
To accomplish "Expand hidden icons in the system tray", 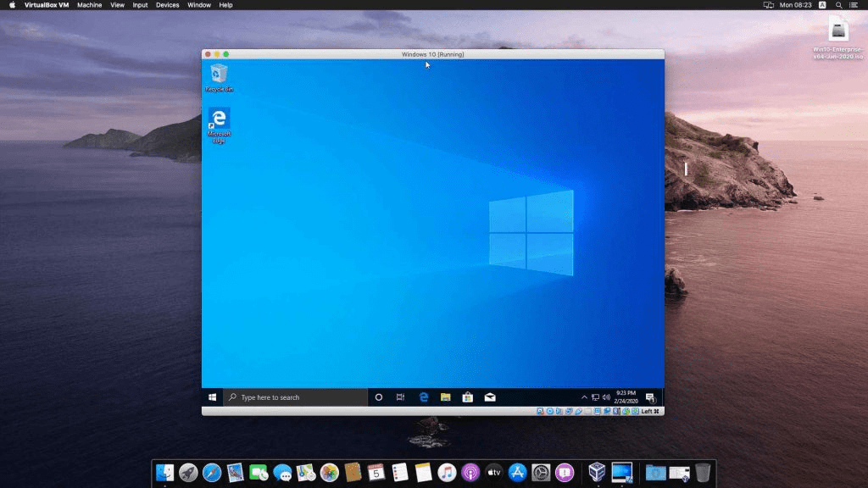I will pyautogui.click(x=584, y=396).
